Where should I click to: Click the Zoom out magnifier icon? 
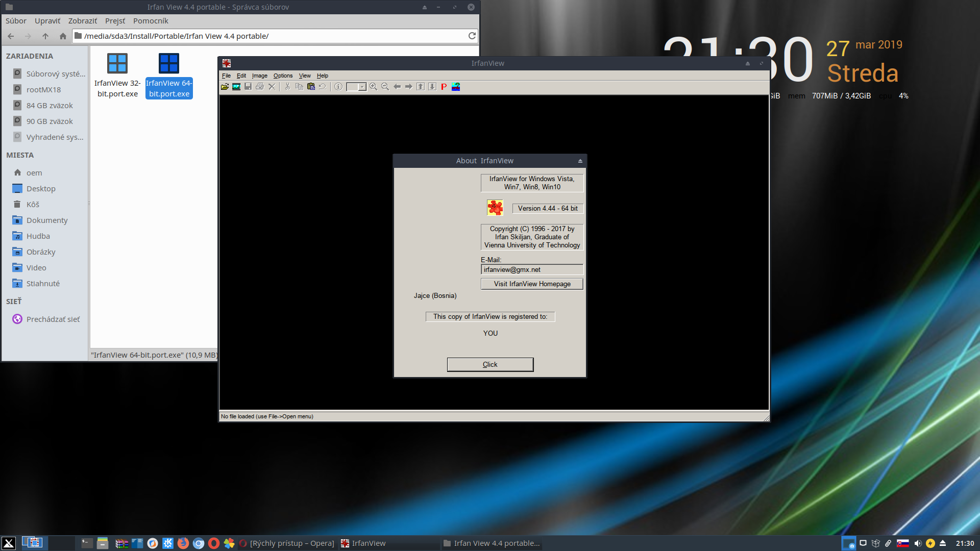tap(385, 87)
